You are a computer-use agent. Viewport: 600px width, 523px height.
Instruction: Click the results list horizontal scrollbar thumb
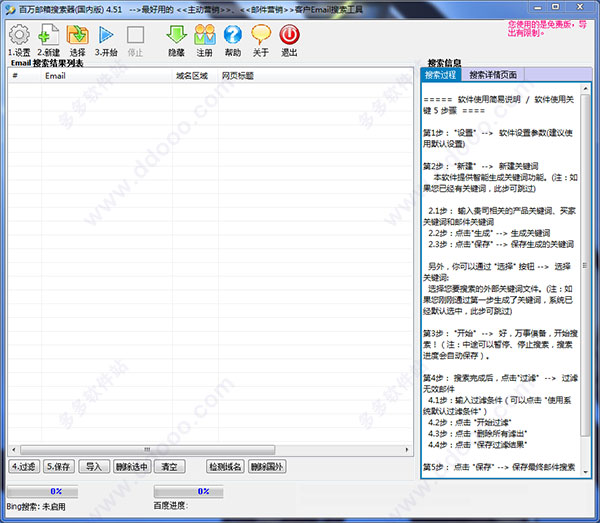pos(148,450)
